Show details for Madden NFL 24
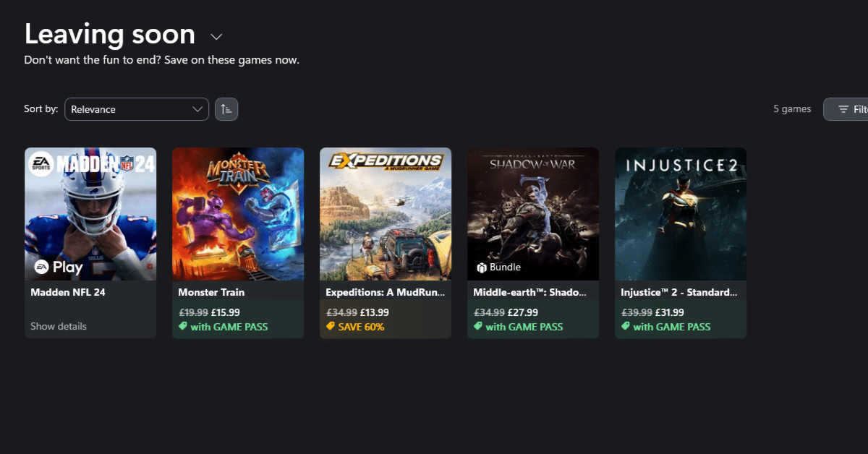Screen dimensions: 868x454 click(x=59, y=327)
